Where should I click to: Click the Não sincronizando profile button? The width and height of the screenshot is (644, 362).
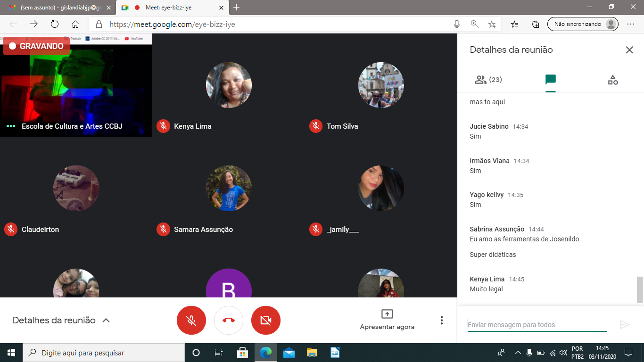pyautogui.click(x=582, y=24)
